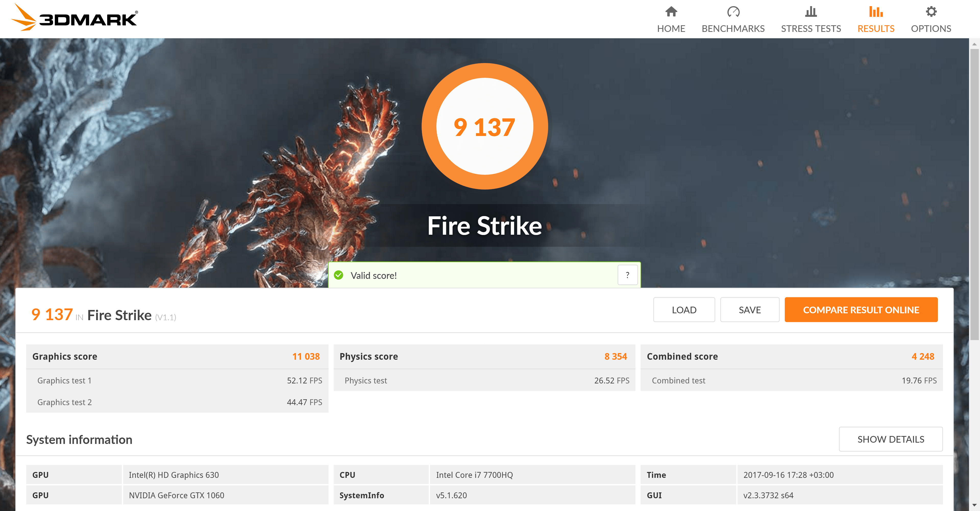Click the Physics score header row
The width and height of the screenshot is (980, 511).
484,356
